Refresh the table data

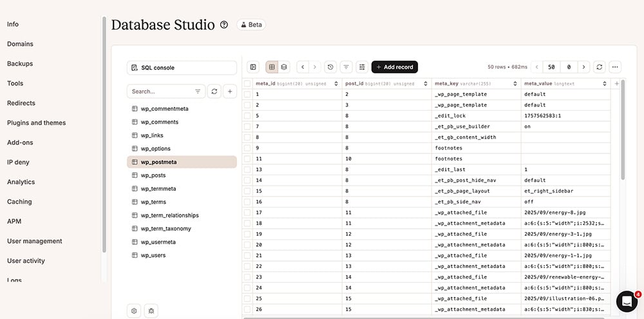click(x=599, y=67)
